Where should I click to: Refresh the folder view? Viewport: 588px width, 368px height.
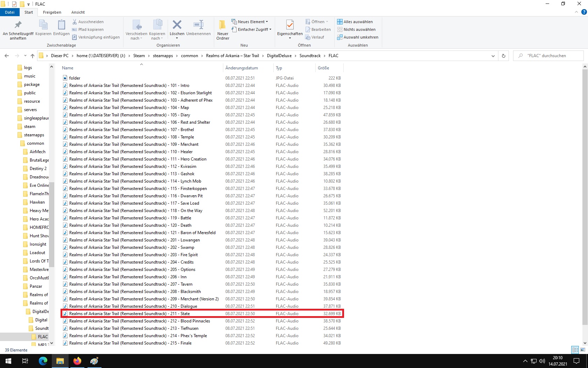click(x=504, y=56)
